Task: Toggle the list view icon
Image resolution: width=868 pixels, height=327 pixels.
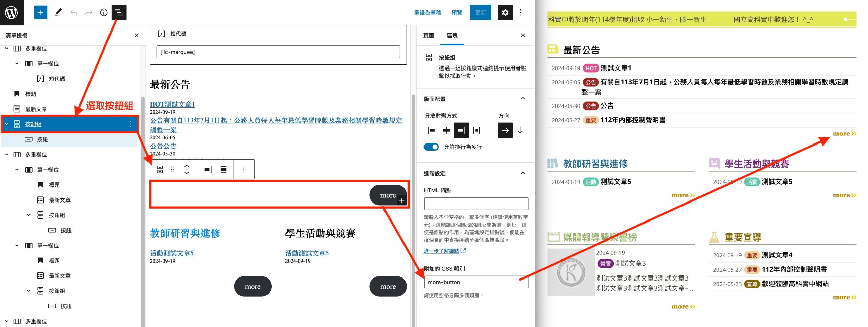Action: [x=119, y=13]
